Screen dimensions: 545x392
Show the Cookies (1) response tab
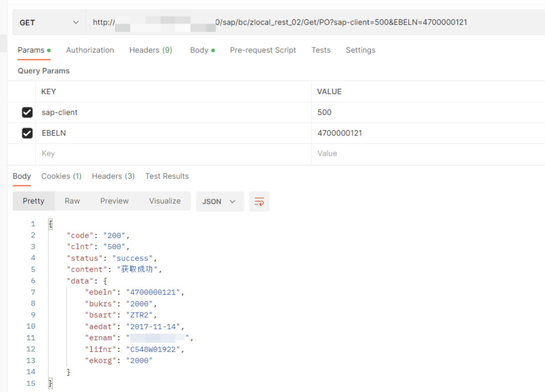tap(61, 176)
